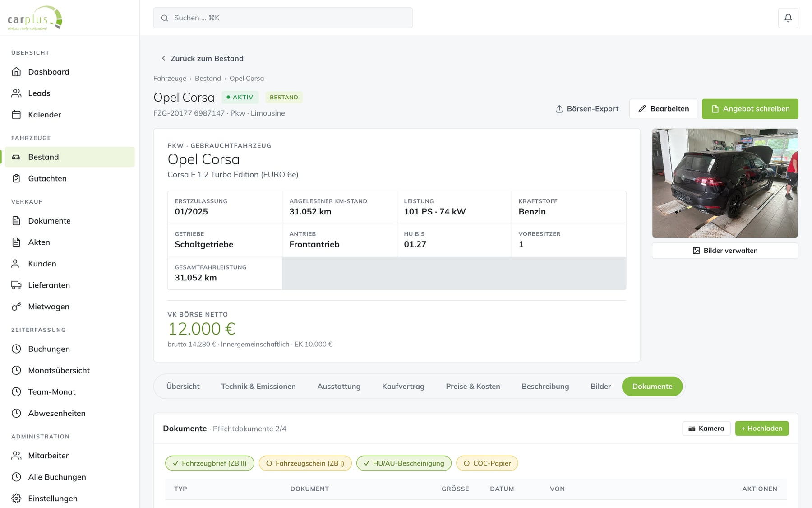Switch to the Bilder tab
Screen dimensions: 812x508
(601, 387)
